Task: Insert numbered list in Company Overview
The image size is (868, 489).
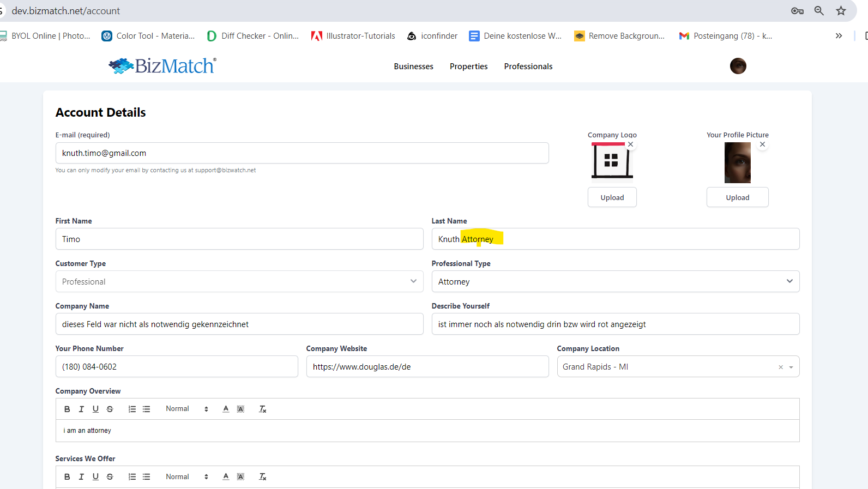Action: (x=132, y=409)
